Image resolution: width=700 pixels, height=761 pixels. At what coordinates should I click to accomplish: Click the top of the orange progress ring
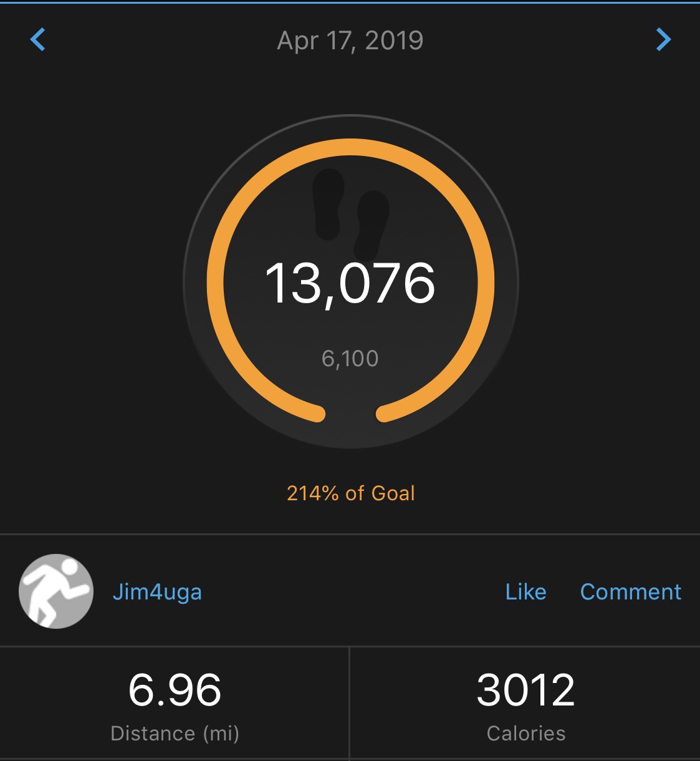coord(350,147)
